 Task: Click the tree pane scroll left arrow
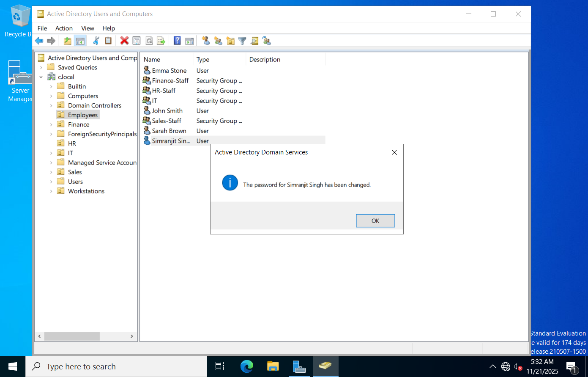[39, 336]
